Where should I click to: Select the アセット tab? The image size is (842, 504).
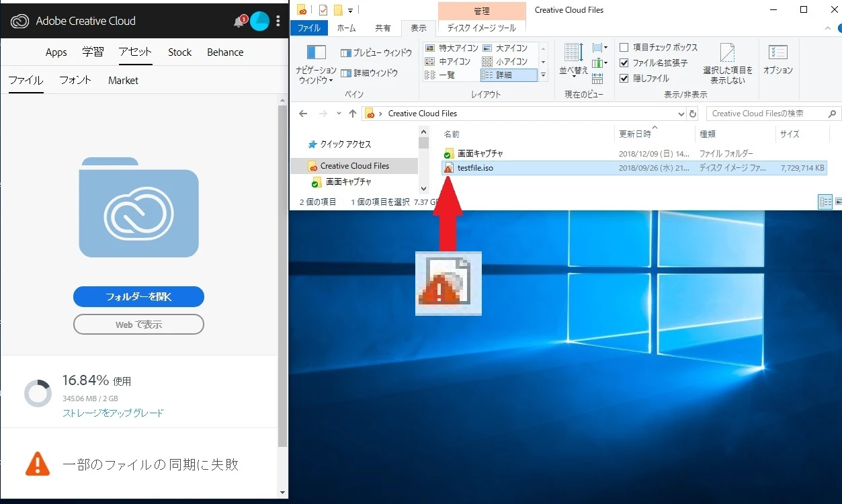[x=135, y=52]
